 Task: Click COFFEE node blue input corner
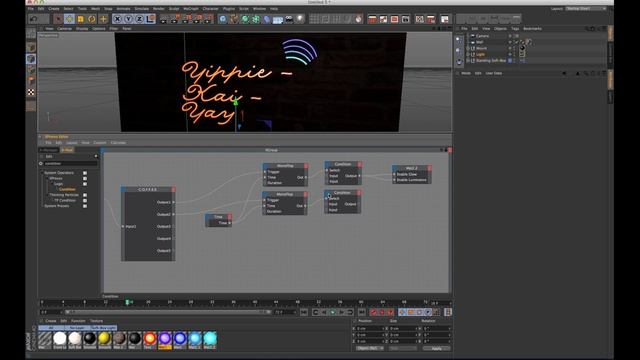[123, 189]
